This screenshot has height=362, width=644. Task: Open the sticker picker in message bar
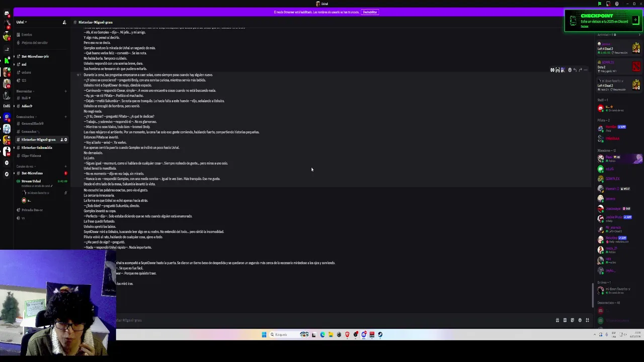[572, 320]
